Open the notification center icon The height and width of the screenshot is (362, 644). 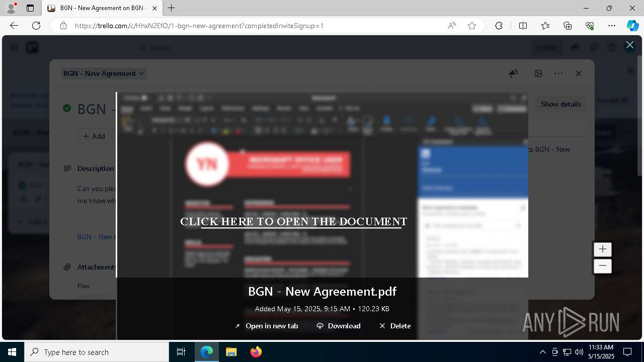[627, 352]
